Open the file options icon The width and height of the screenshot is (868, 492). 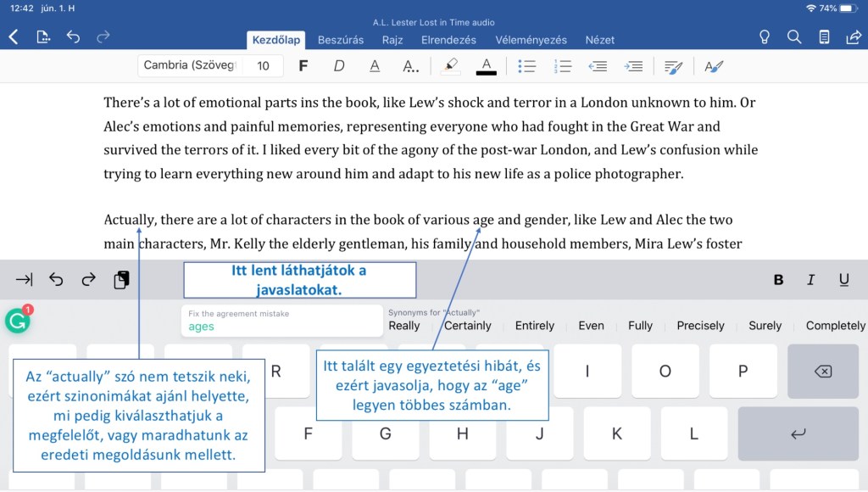43,37
